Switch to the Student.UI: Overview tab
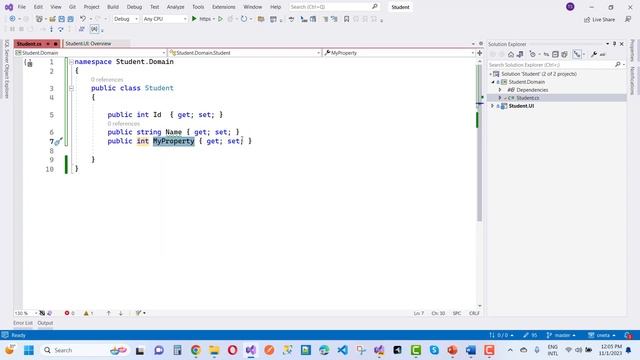640x360 pixels. pyautogui.click(x=96, y=43)
